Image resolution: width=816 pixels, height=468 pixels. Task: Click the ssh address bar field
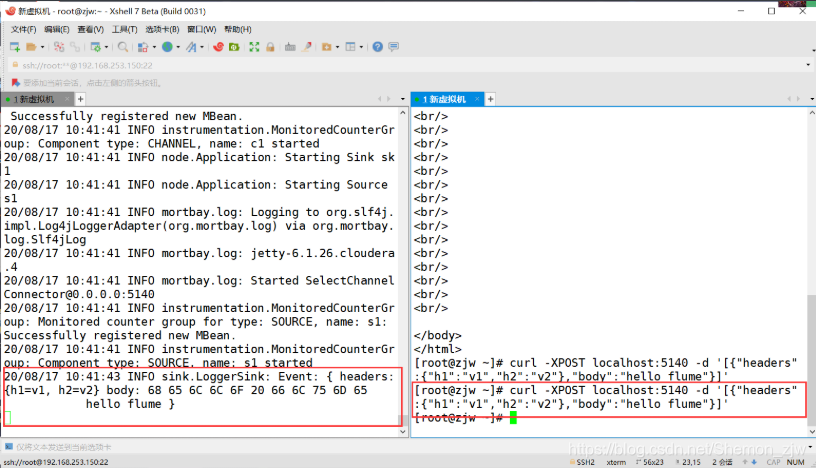click(406, 65)
